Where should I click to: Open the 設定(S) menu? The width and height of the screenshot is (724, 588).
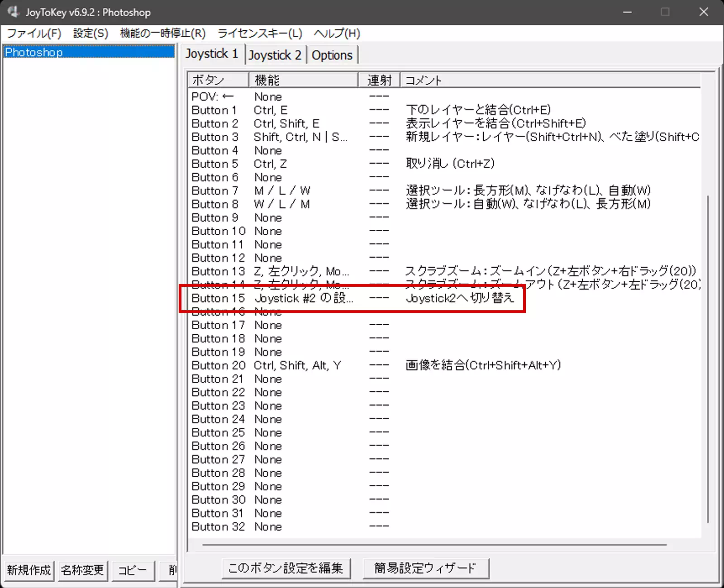90,33
